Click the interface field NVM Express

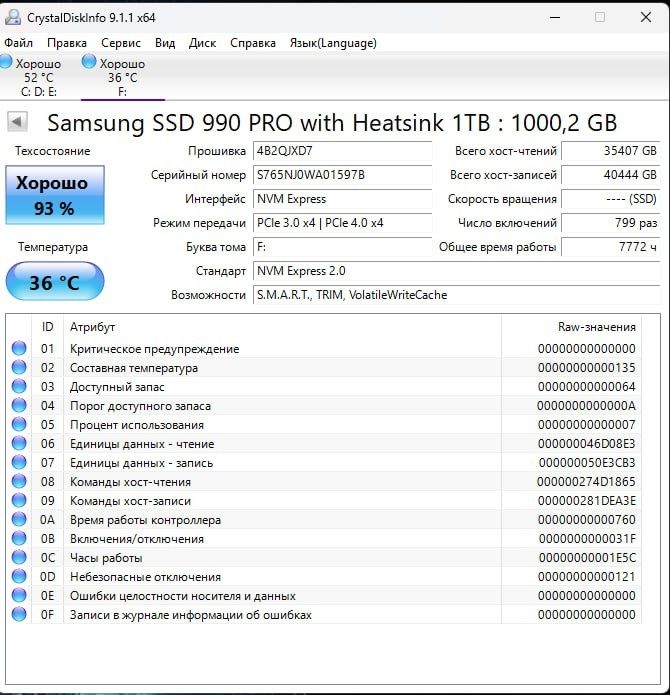(x=343, y=199)
